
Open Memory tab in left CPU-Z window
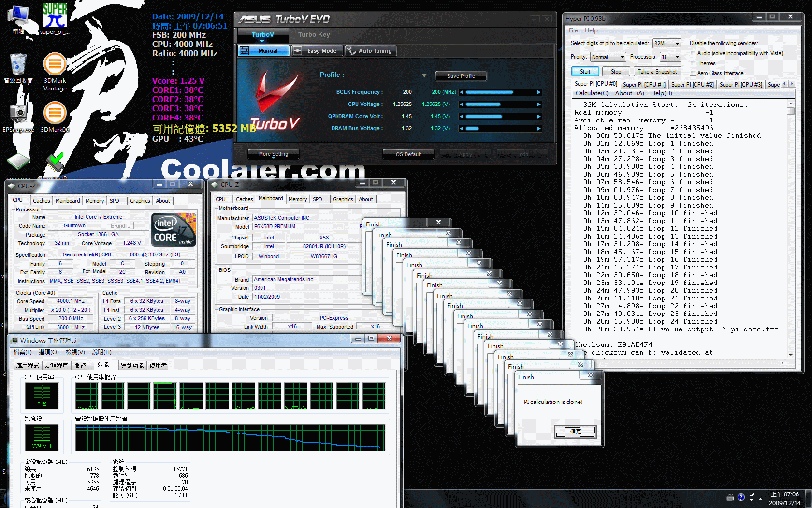[95, 201]
